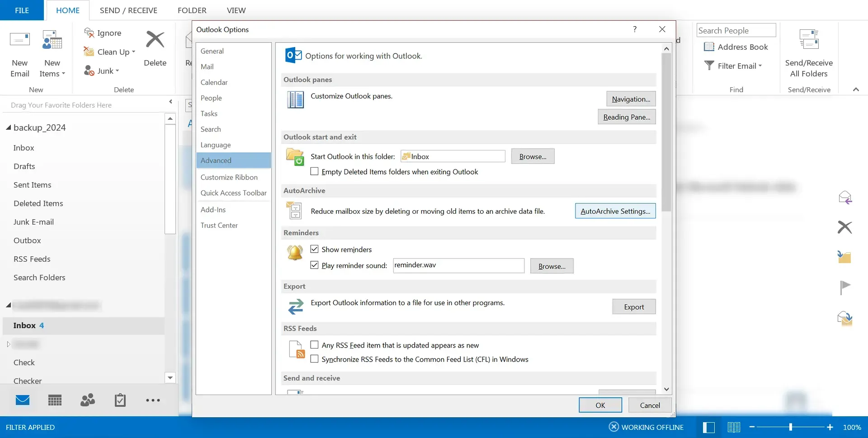Click the help question mark in dialog

click(x=635, y=29)
